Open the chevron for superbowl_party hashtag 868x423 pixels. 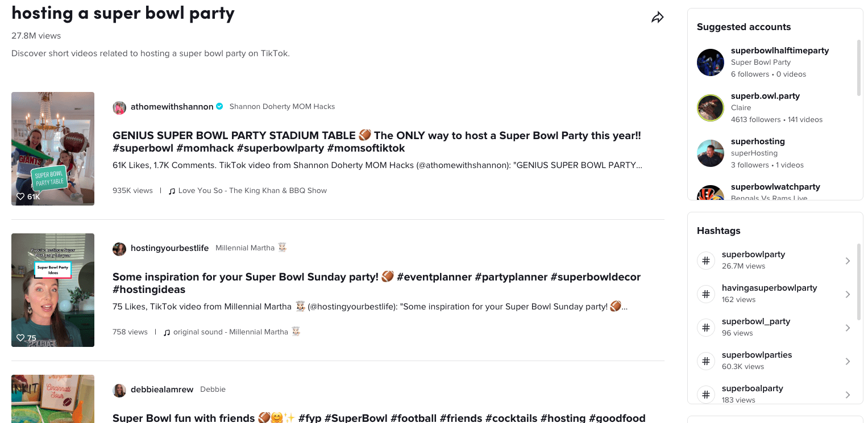848,328
